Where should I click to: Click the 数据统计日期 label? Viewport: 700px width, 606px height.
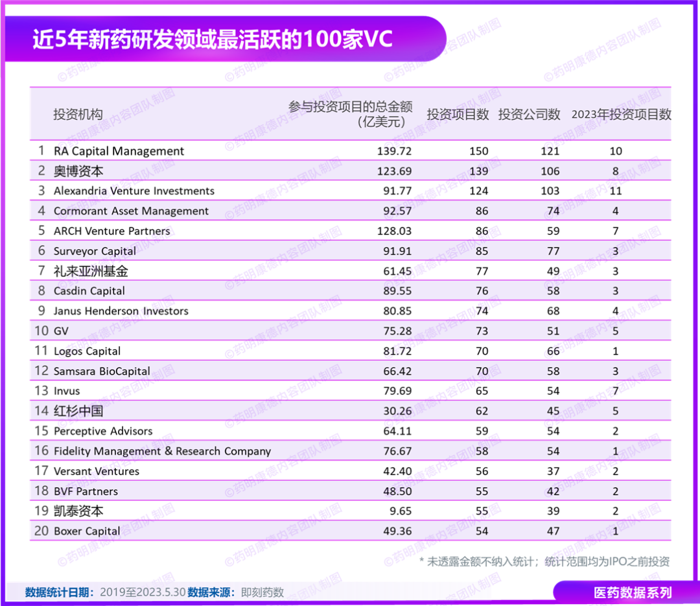tap(60, 592)
